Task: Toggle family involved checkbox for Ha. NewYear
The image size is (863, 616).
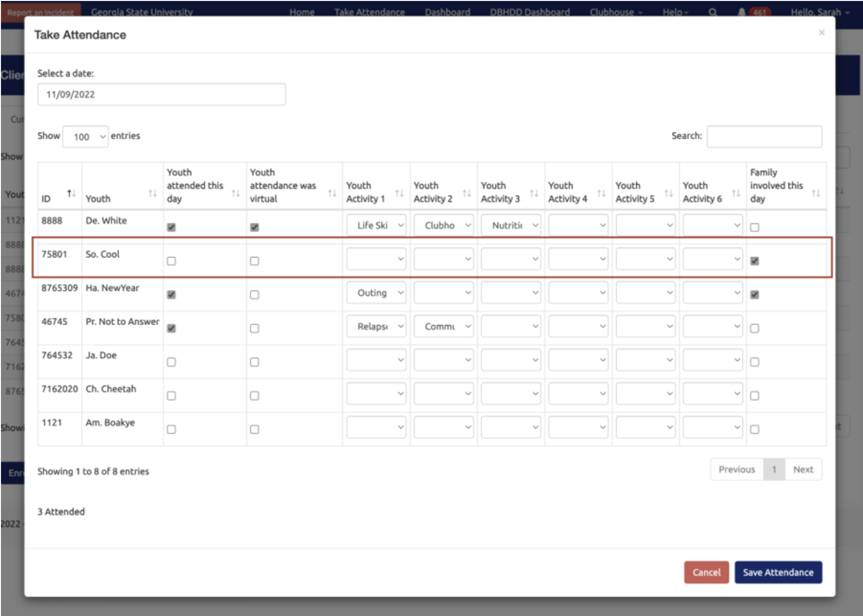Action: pos(755,295)
